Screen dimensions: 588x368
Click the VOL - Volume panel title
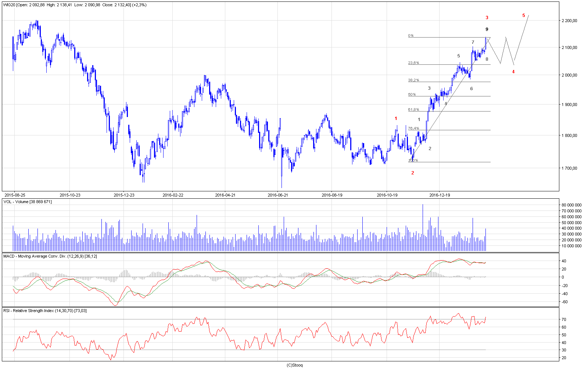click(x=28, y=202)
